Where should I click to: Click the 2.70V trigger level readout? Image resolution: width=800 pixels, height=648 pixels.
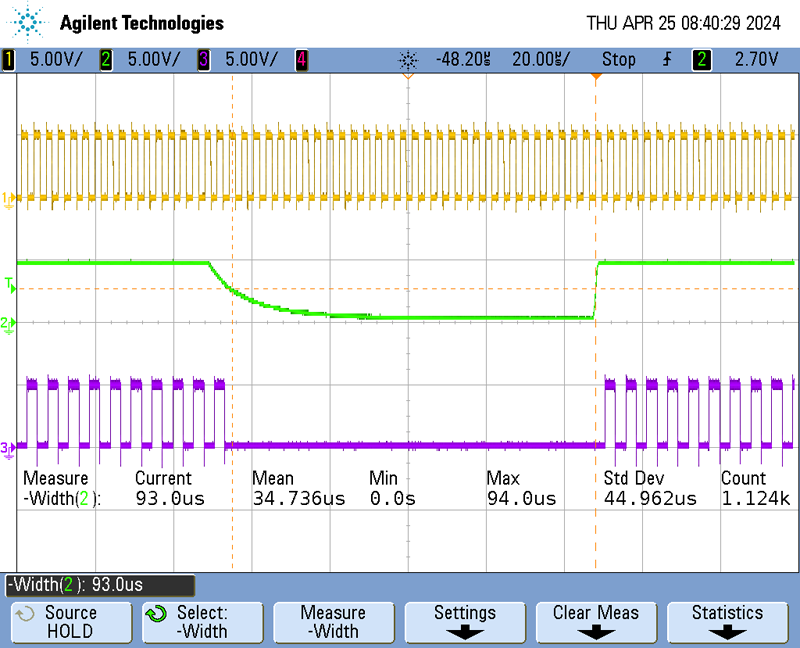pos(755,59)
